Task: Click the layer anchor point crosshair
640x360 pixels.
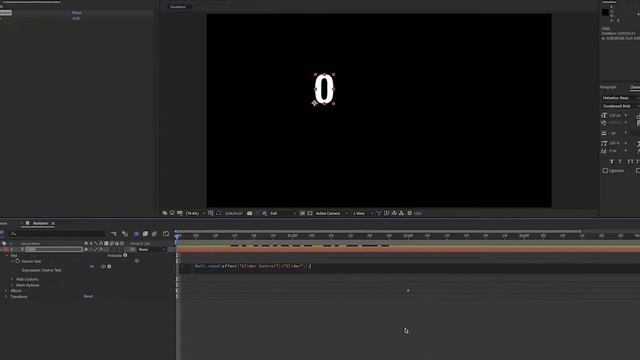Action: pos(314,103)
